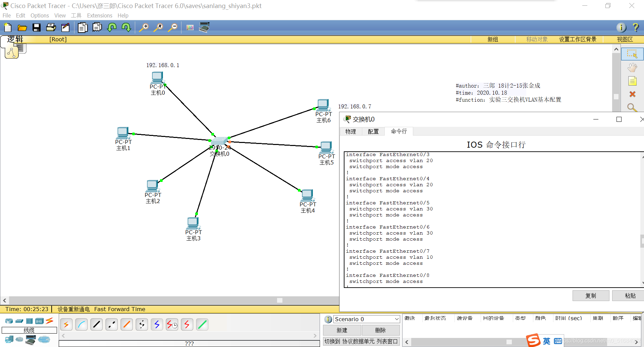
Task: Click the 设置工作区背景 button
Action: [578, 39]
